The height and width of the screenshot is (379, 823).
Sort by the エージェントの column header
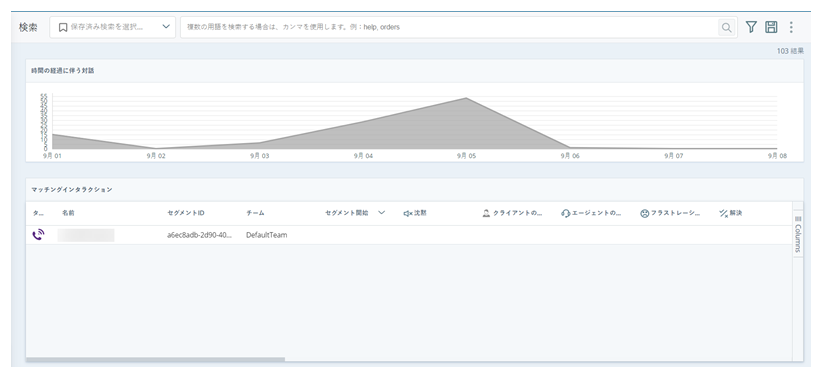[596, 214]
